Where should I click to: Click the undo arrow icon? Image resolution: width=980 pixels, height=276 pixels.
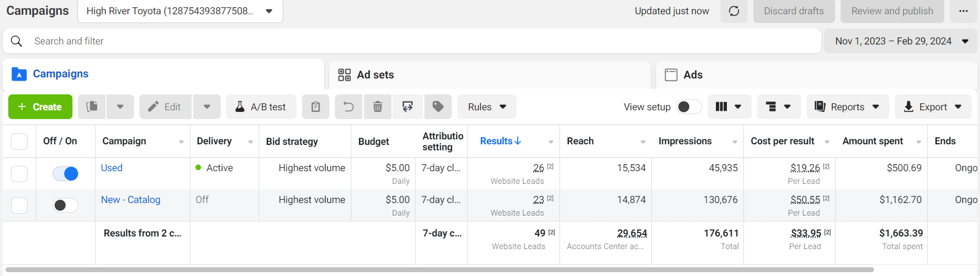pos(349,106)
